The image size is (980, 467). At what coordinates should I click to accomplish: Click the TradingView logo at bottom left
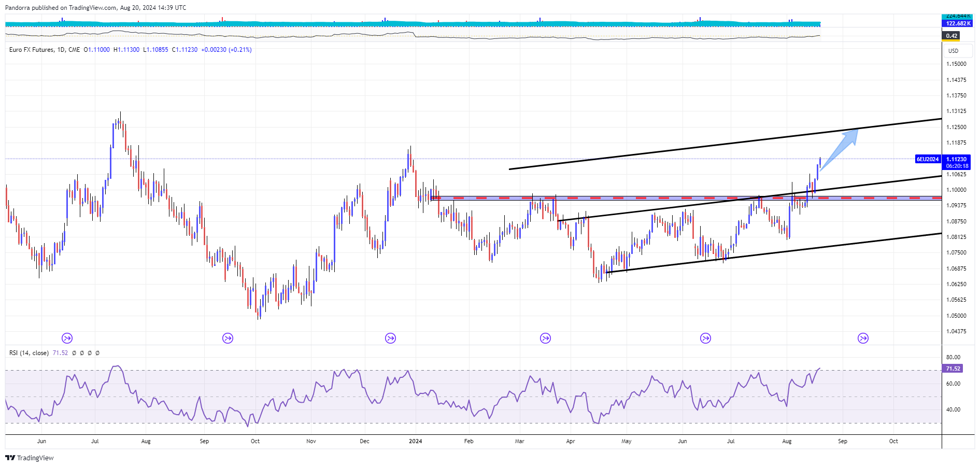tap(30, 458)
